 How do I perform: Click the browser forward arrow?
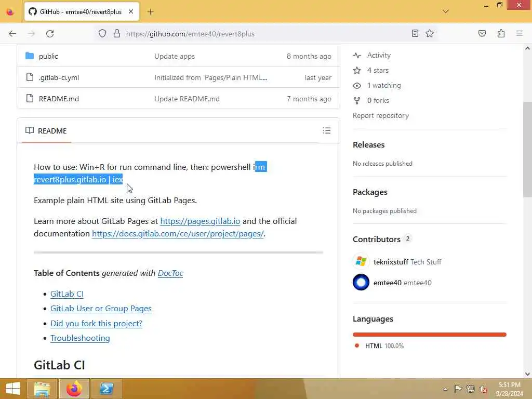(31, 34)
